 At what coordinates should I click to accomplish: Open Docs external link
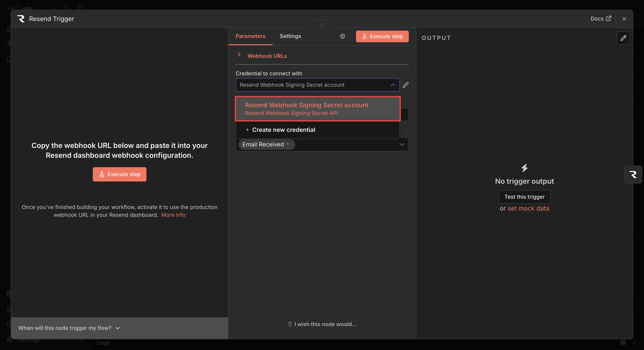click(x=600, y=19)
